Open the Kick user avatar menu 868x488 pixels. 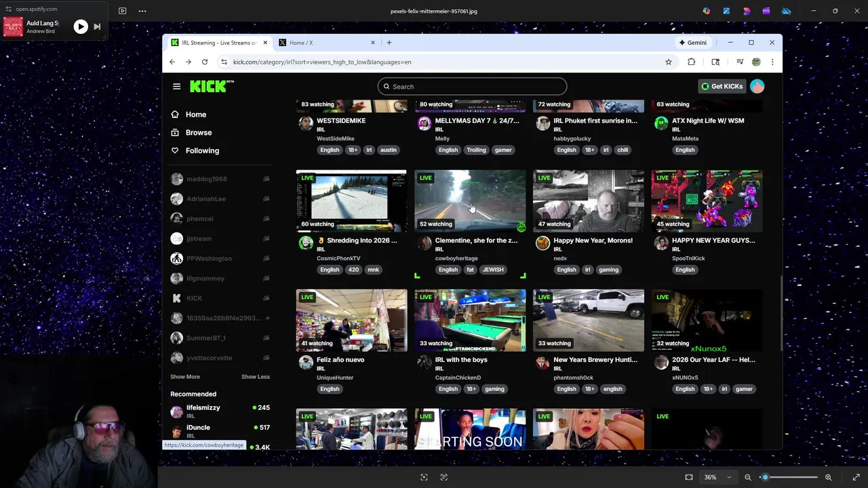(757, 86)
